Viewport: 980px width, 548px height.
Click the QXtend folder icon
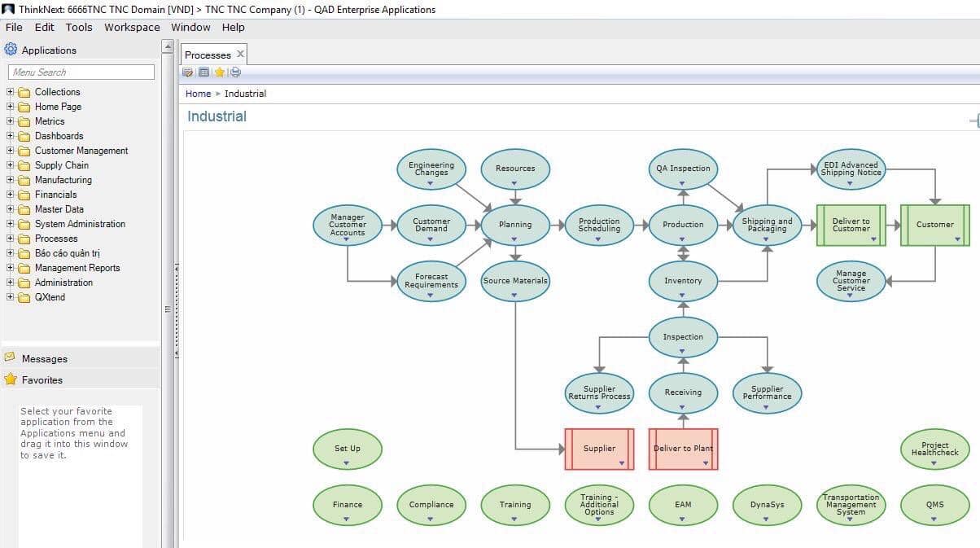24,297
